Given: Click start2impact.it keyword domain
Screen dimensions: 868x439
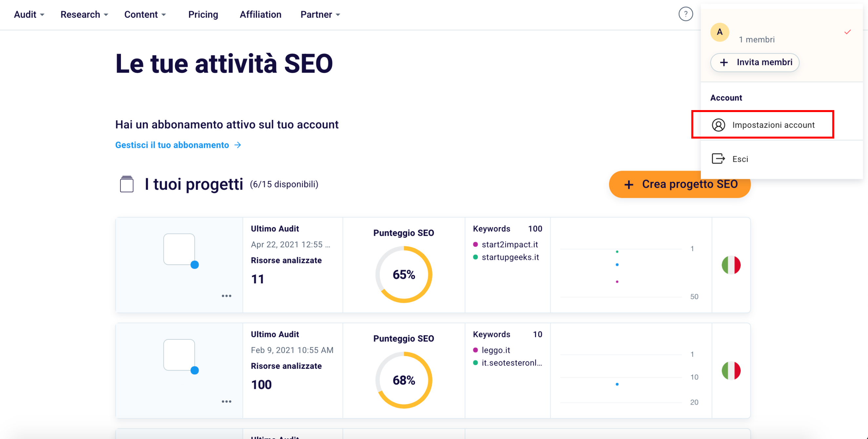Looking at the screenshot, I should coord(509,244).
